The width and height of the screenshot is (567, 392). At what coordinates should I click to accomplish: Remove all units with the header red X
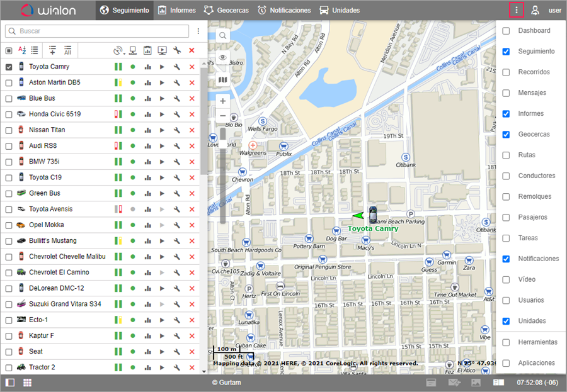click(x=192, y=50)
